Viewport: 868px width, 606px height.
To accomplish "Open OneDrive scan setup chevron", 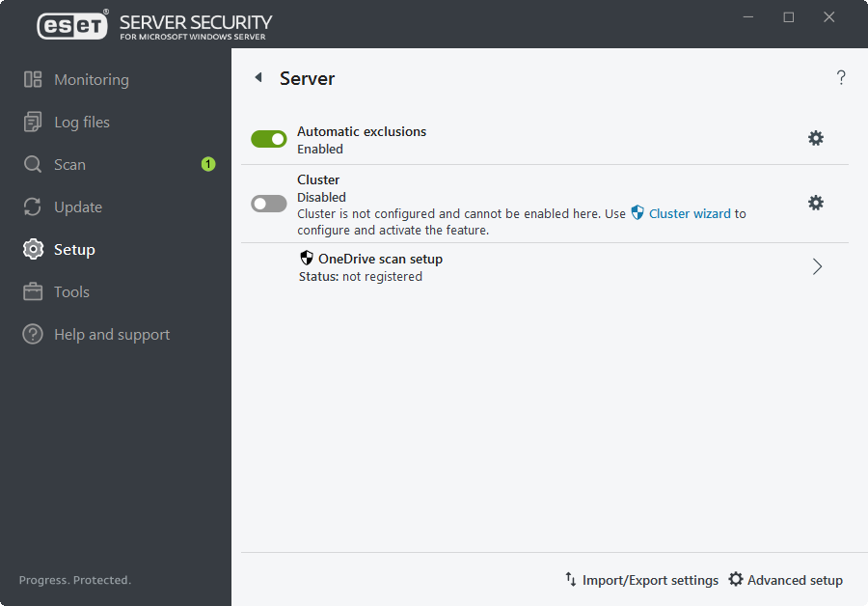I will 817,266.
